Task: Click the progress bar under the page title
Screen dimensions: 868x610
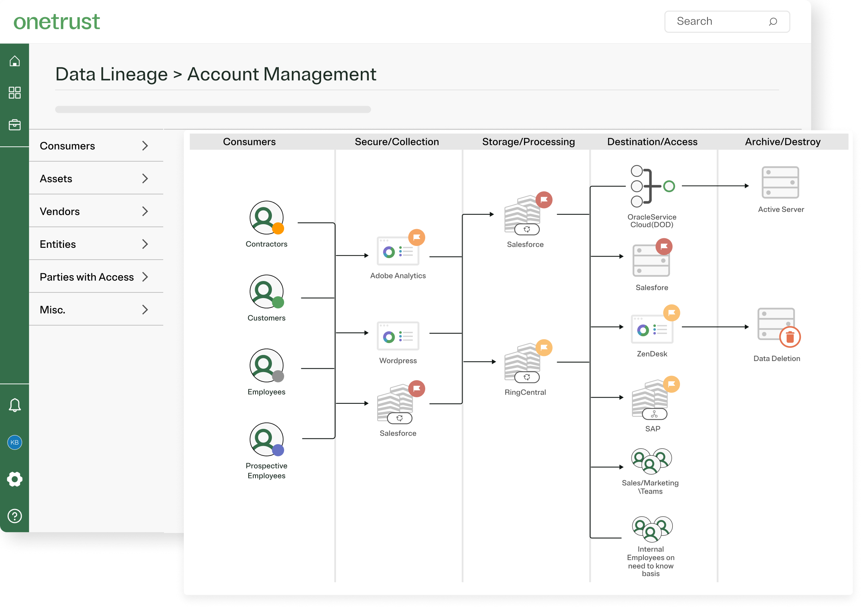Action: [x=213, y=110]
